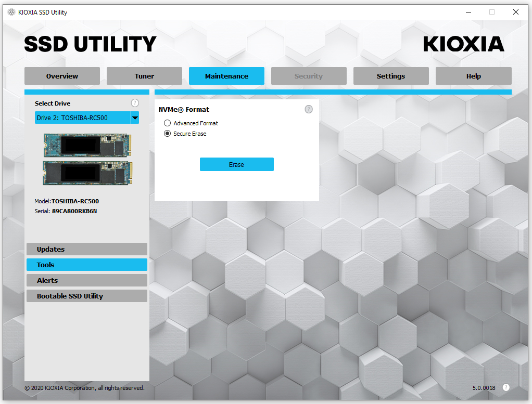Open the Maintenance tab

coord(226,76)
